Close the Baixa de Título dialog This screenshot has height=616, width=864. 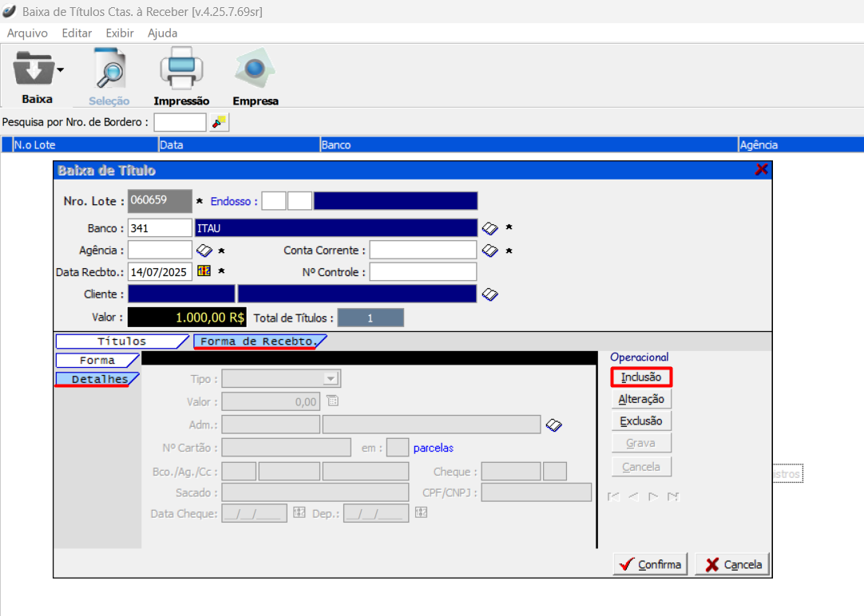761,169
